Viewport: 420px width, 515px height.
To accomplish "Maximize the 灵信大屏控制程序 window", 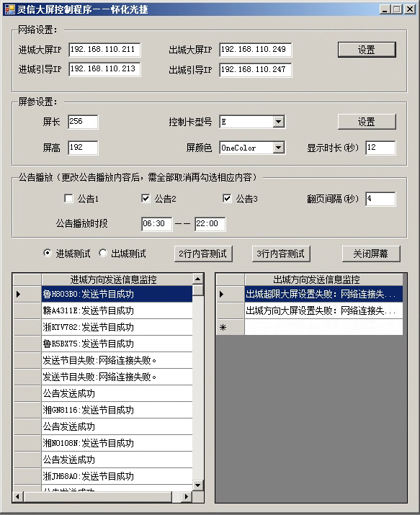I will [x=397, y=9].
